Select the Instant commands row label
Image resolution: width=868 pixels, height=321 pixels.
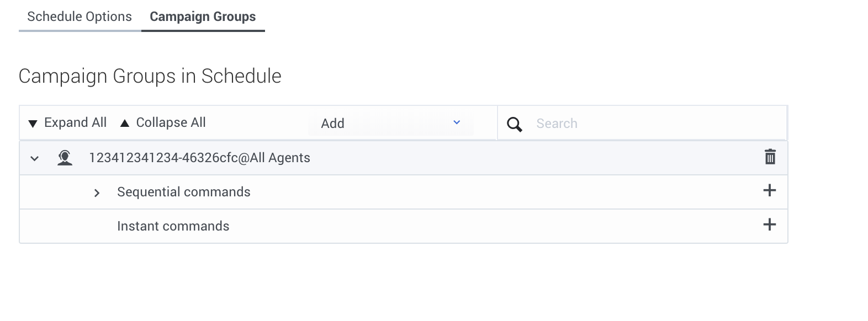point(173,226)
